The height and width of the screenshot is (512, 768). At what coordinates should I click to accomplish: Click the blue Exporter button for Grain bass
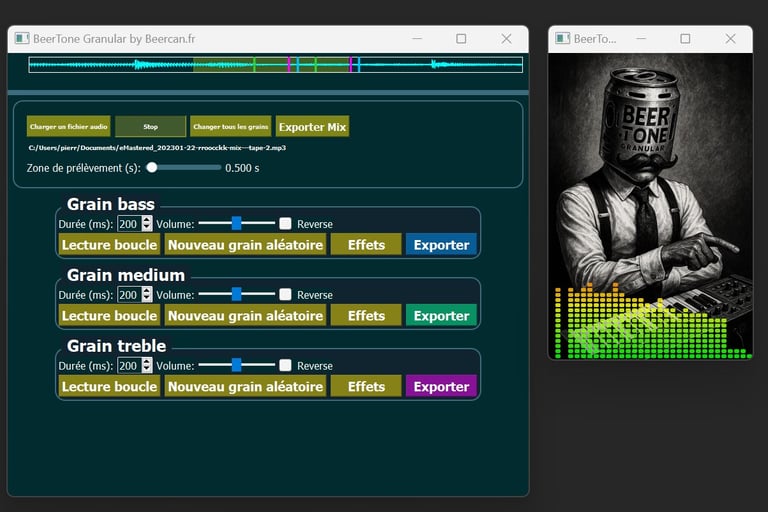[441, 244]
